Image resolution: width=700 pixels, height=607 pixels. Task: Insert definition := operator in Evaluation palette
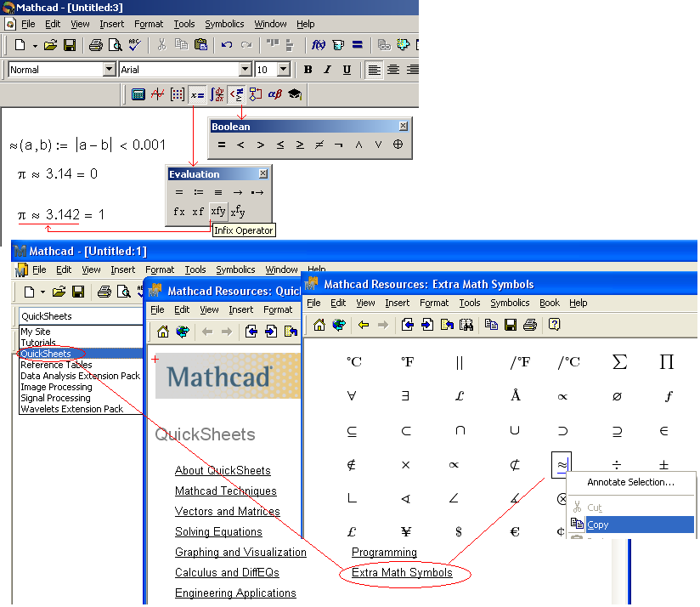coord(199,192)
